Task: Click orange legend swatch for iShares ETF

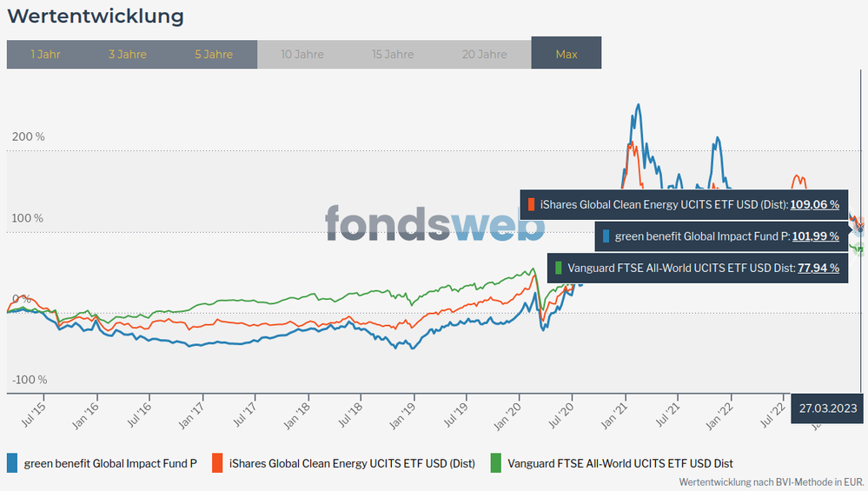Action: (217, 463)
